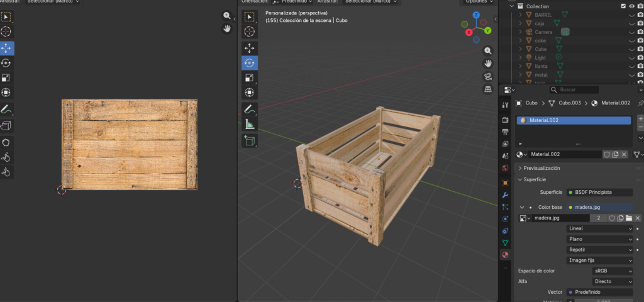The image size is (644, 302).
Task: Select the Grab sculpt tool in the UV editor
Action: [6, 142]
